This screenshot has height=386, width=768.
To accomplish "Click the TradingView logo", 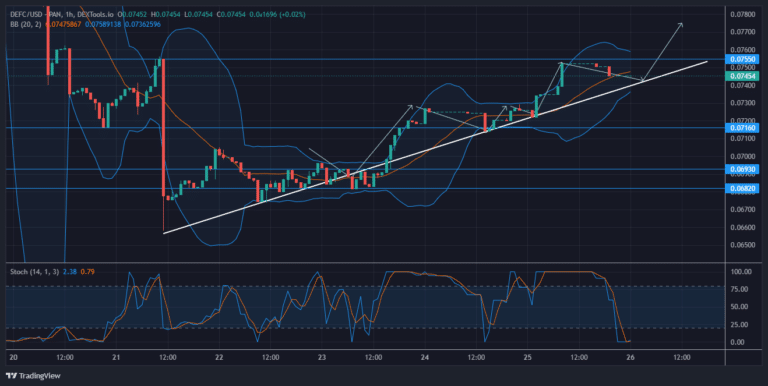I will pyautogui.click(x=33, y=376).
